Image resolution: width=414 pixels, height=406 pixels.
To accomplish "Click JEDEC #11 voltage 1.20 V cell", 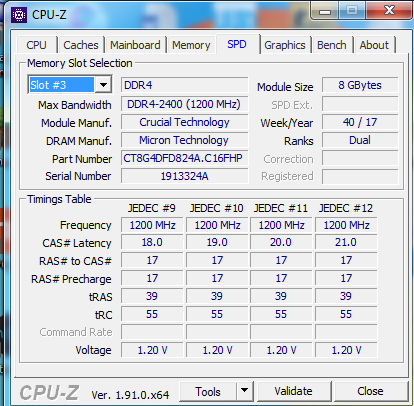I will point(281,350).
